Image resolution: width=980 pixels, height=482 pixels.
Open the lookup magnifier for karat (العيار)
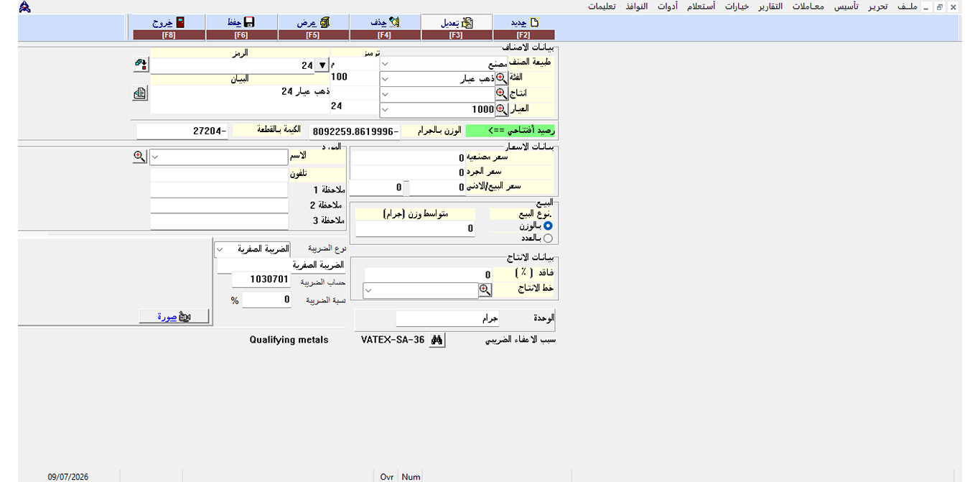[501, 109]
